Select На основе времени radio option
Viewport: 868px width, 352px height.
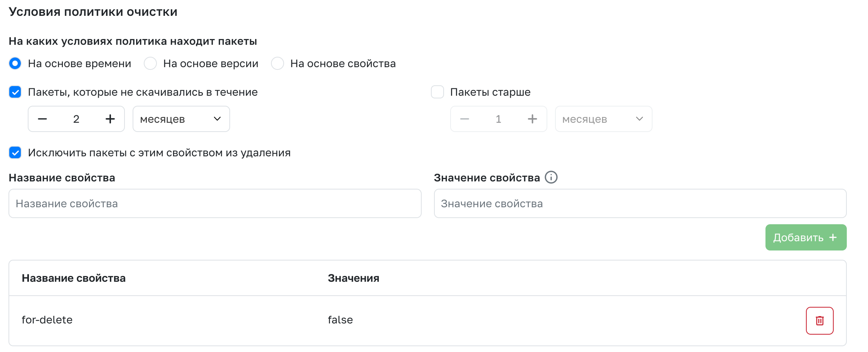click(15, 63)
